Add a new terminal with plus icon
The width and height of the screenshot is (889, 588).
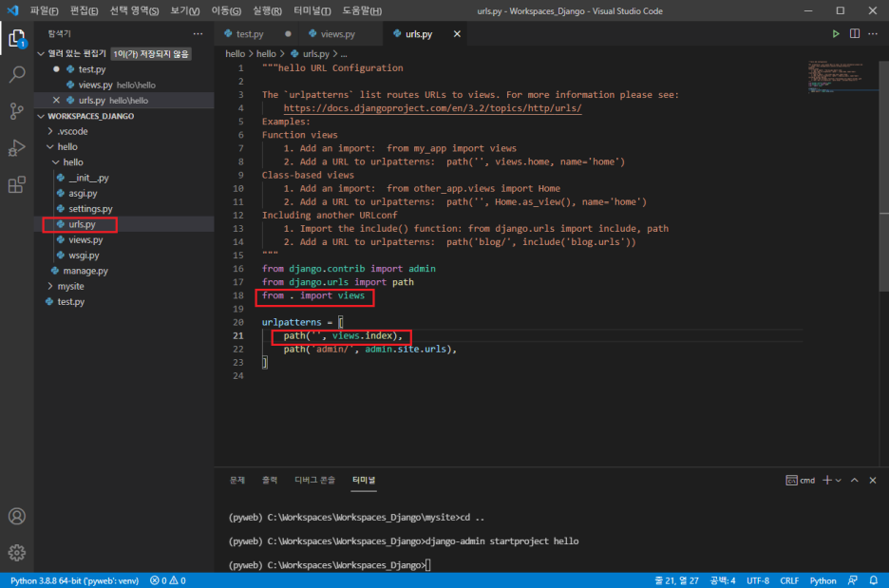[827, 481]
